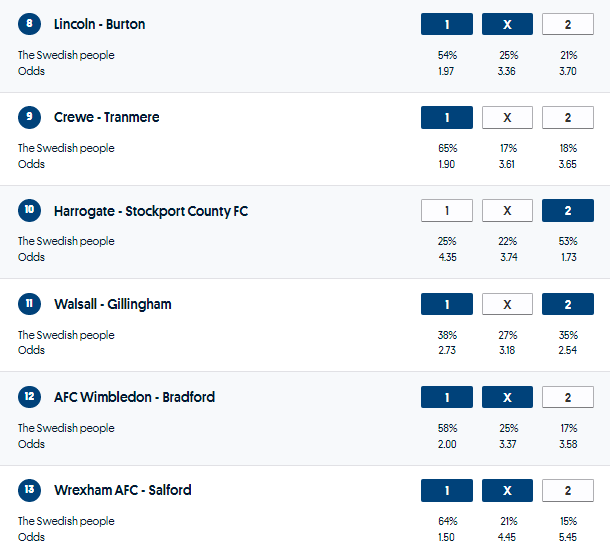Select draw (X) for Walsall - Gillingham
Screen dimensions: 610x557
[x=507, y=304]
